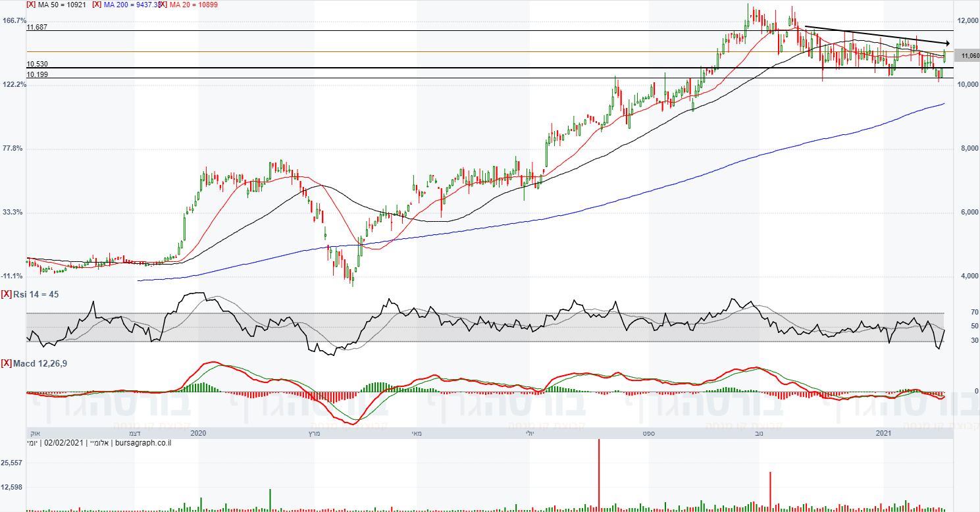980x512 pixels.
Task: Click the 'מאי' month label on time axis
Action: 416,433
